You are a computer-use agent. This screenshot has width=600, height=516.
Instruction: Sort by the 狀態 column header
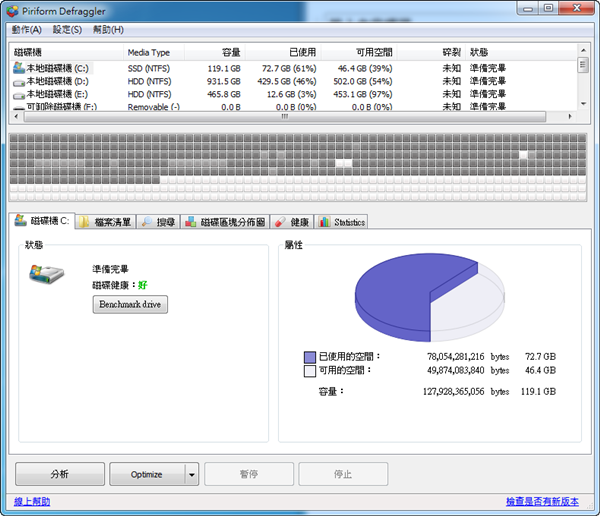tap(521, 52)
